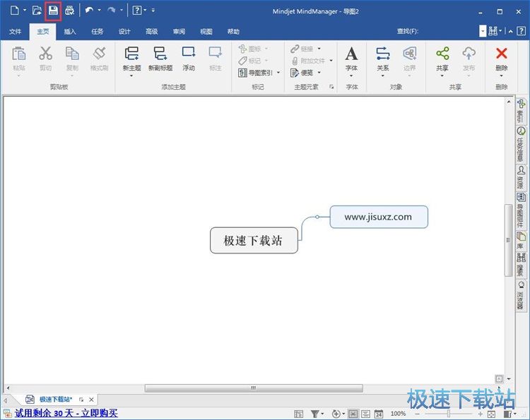Expand the 关系 (Relationship) dropdown
This screenshot has height=420, width=530.
382,76
